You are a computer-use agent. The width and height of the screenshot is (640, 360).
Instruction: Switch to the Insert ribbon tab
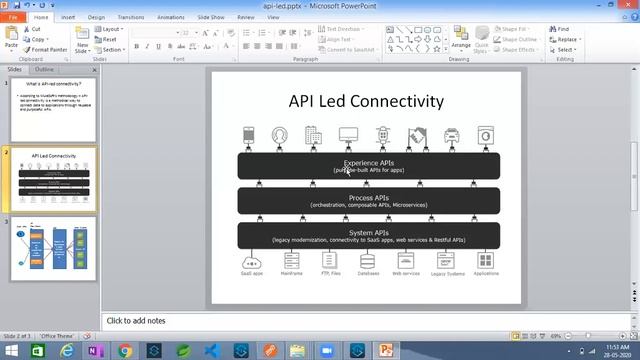click(68, 18)
